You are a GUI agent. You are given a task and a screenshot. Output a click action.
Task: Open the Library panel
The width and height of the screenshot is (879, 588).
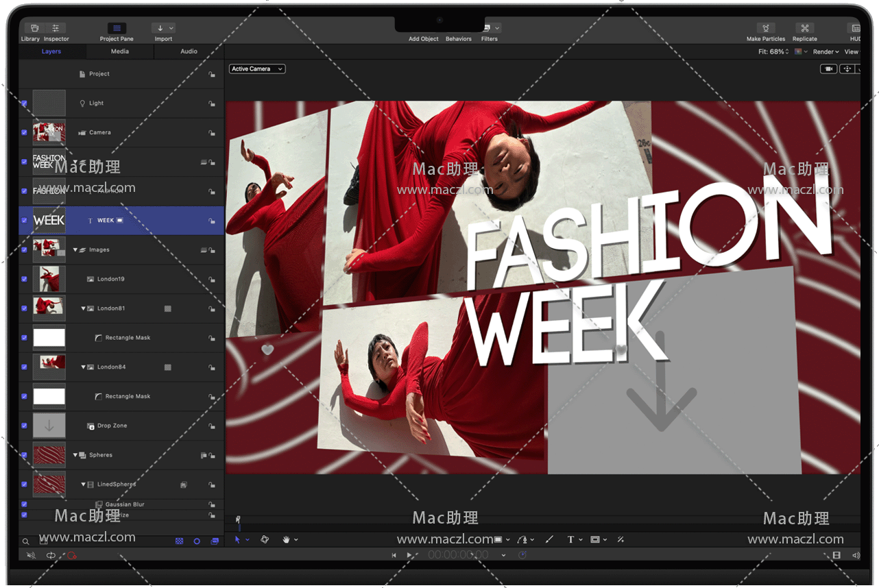(31, 29)
